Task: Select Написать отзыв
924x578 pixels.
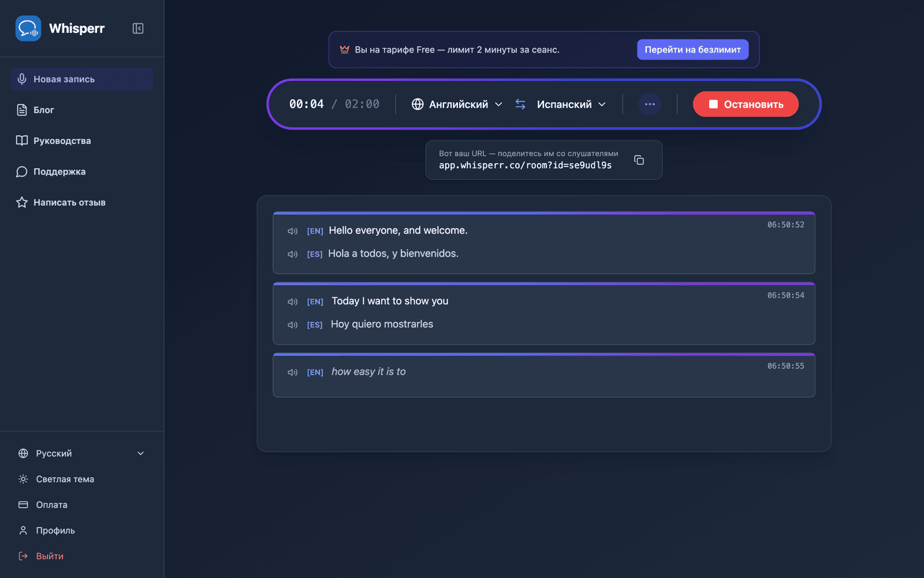Action: [x=81, y=202]
